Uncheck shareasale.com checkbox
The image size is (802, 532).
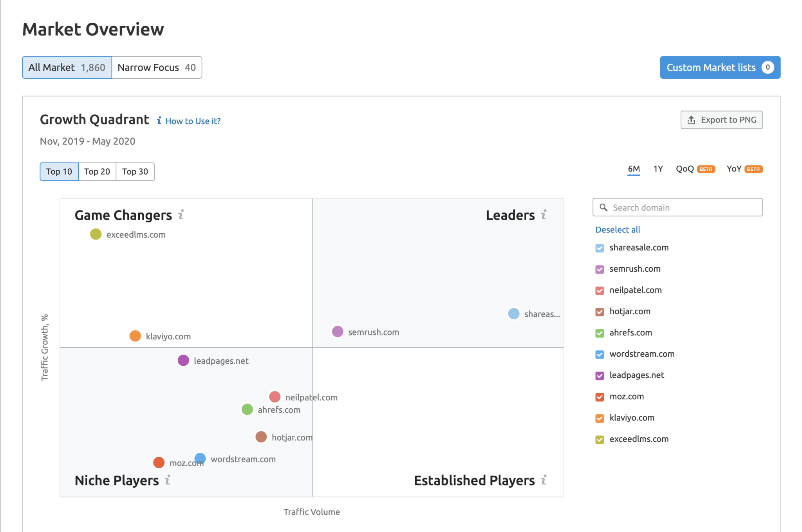point(600,248)
